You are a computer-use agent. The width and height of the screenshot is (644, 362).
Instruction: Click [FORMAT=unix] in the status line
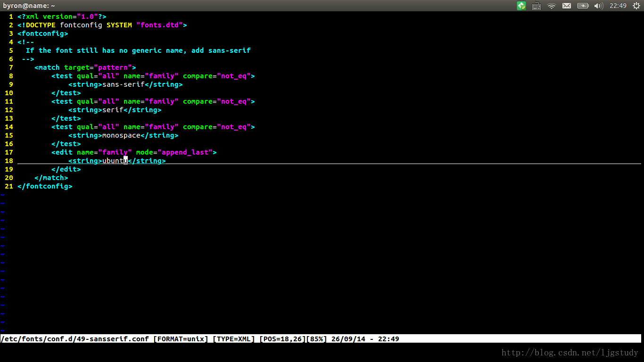pyautogui.click(x=181, y=338)
